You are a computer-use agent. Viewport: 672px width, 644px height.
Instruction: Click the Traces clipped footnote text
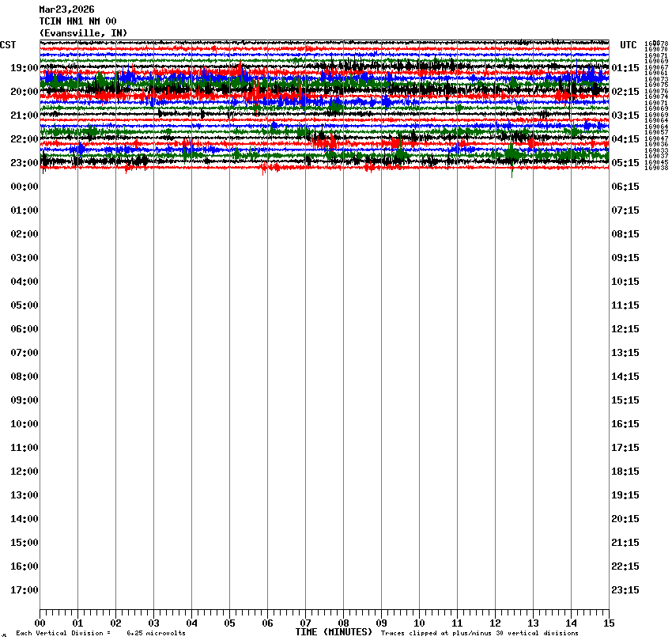coord(479,633)
